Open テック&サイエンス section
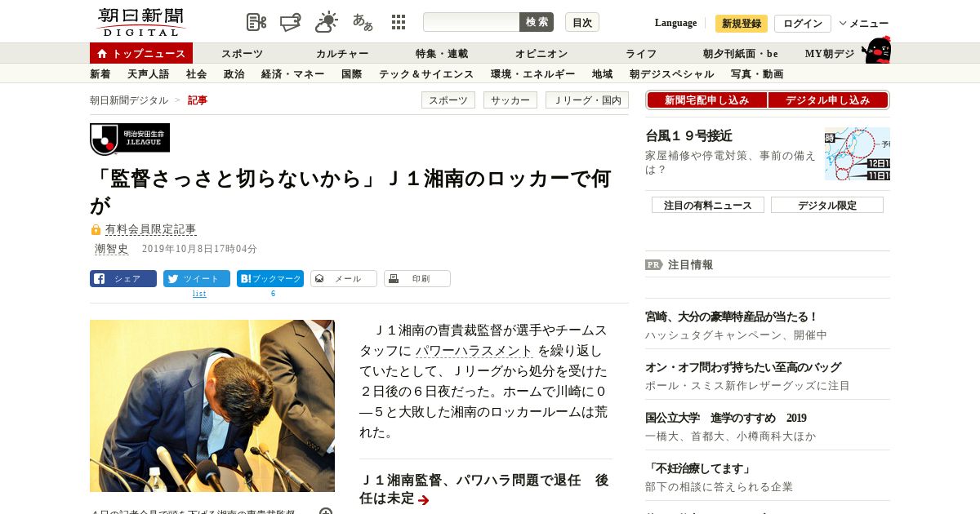The width and height of the screenshot is (980, 514). pos(426,73)
